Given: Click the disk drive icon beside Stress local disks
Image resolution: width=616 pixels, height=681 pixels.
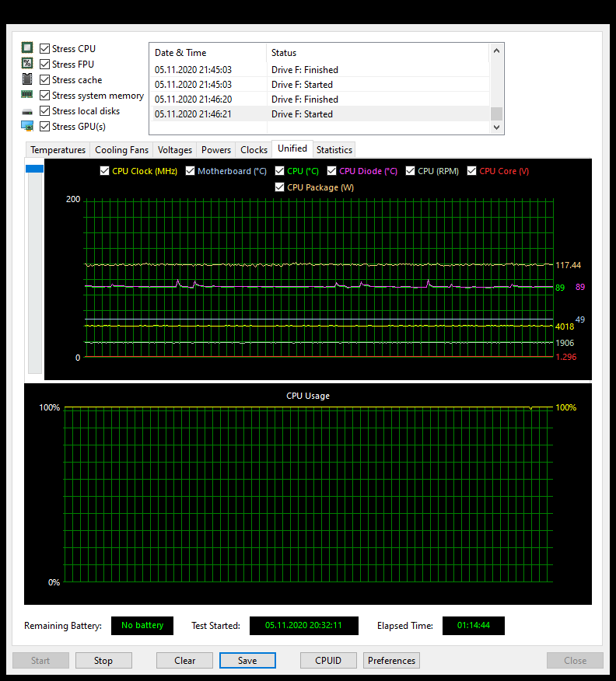Looking at the screenshot, I should (x=27, y=112).
